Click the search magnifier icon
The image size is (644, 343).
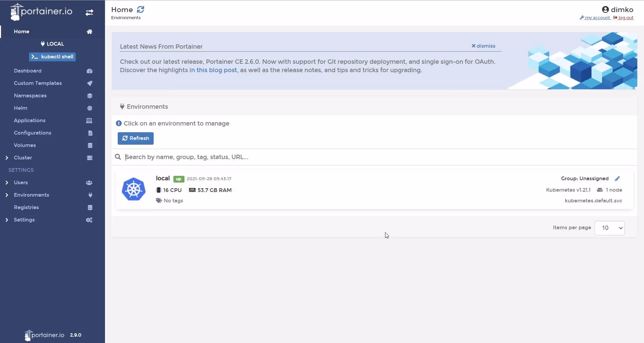[x=118, y=157]
